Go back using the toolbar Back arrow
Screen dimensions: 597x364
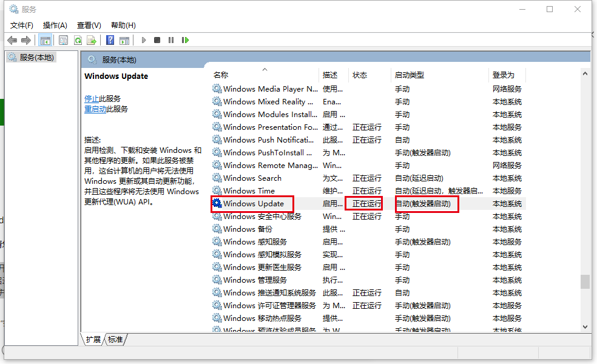click(x=12, y=40)
